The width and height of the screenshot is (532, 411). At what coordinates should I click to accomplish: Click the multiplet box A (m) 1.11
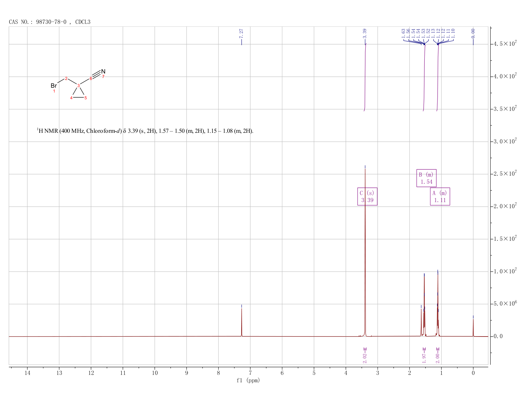(x=440, y=196)
